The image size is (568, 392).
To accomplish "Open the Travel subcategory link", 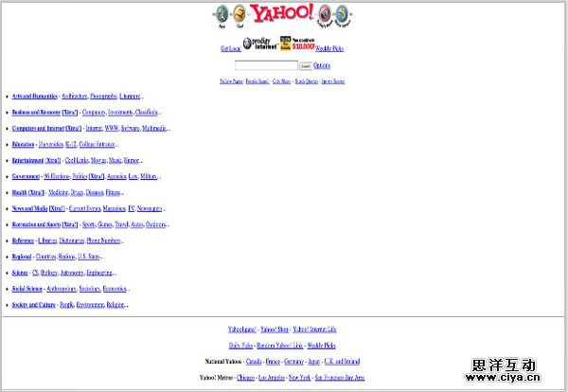I will (x=122, y=224).
